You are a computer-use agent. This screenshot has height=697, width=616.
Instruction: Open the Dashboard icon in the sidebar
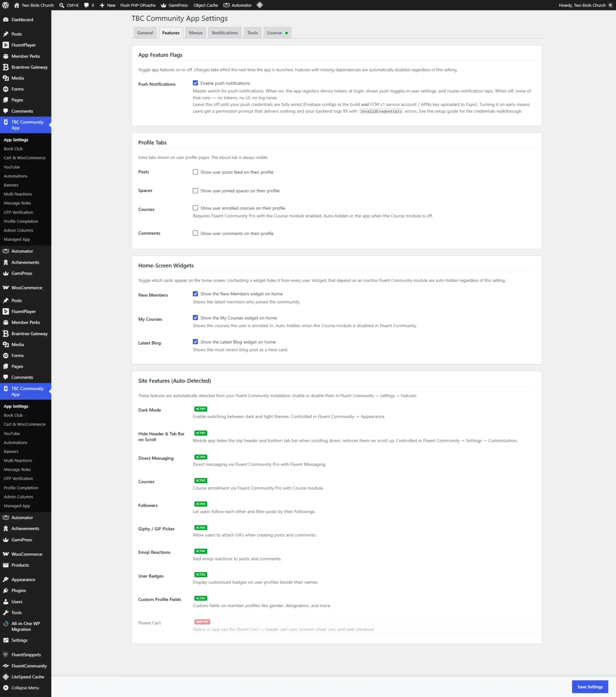click(6, 20)
